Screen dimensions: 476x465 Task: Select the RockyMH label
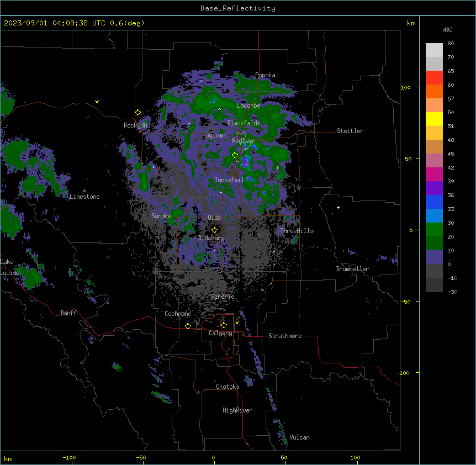[x=135, y=125]
